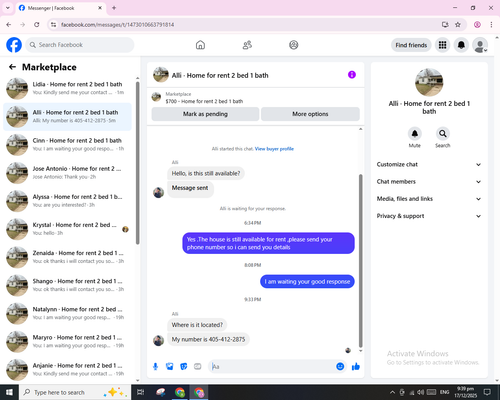Expand Chat members section
This screenshot has height=400, width=500.
coord(429,182)
